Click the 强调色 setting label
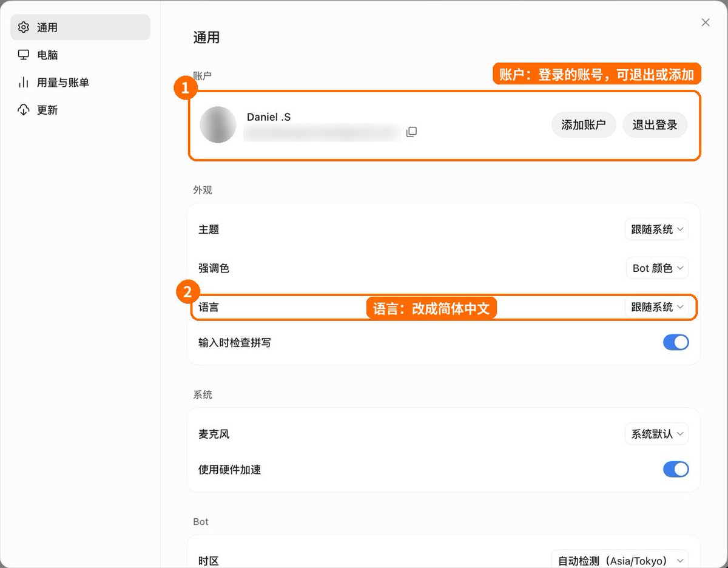The width and height of the screenshot is (728, 568). [x=214, y=268]
